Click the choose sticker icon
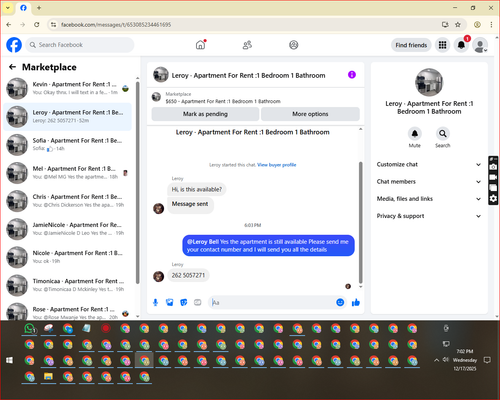 pos(184,302)
